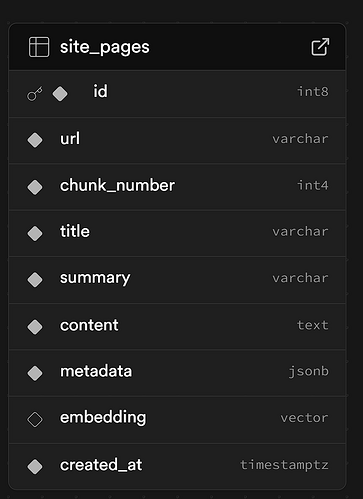Viewport: 363px width, 499px height.
Task: Open site_pages table in external editor icon
Action: click(320, 47)
